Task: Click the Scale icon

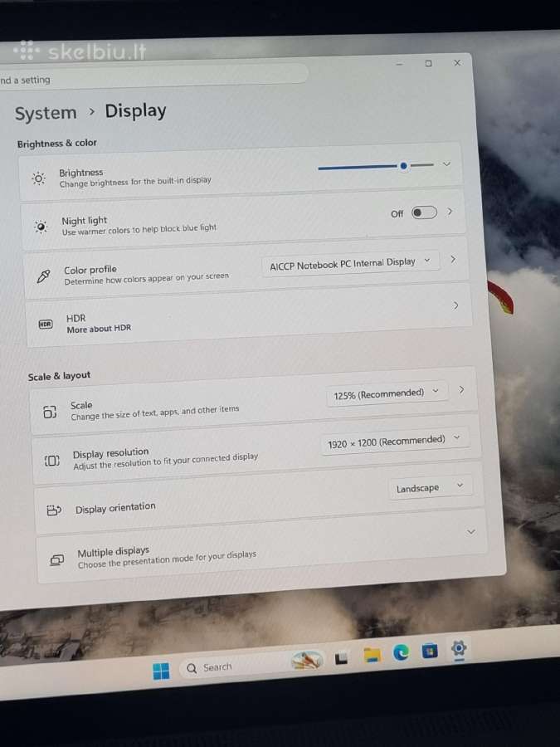Action: tap(50, 412)
